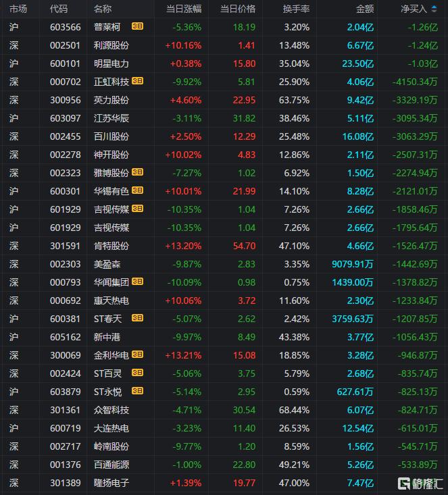Image resolution: width=448 pixels, height=495 pixels.
Task: Click the +13.21% gain of 金利华电
Action: (x=183, y=355)
